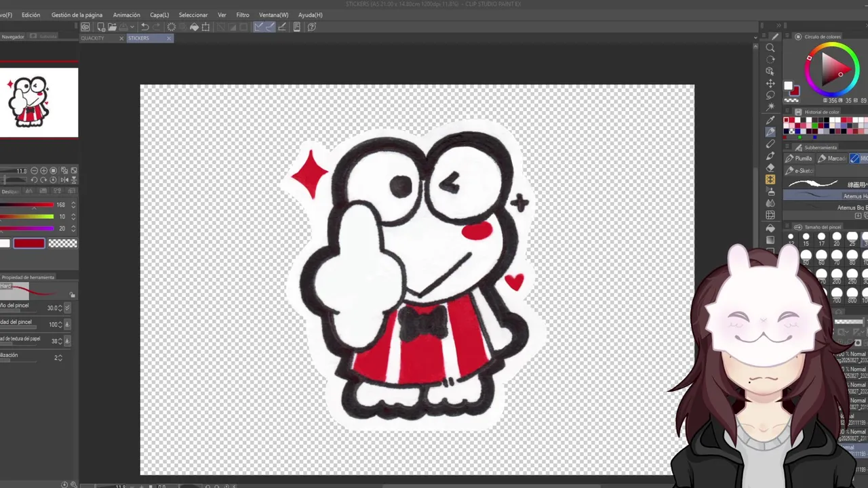Expand the save options dropdown arrow
Image resolution: width=868 pixels, height=488 pixels.
(132, 27)
